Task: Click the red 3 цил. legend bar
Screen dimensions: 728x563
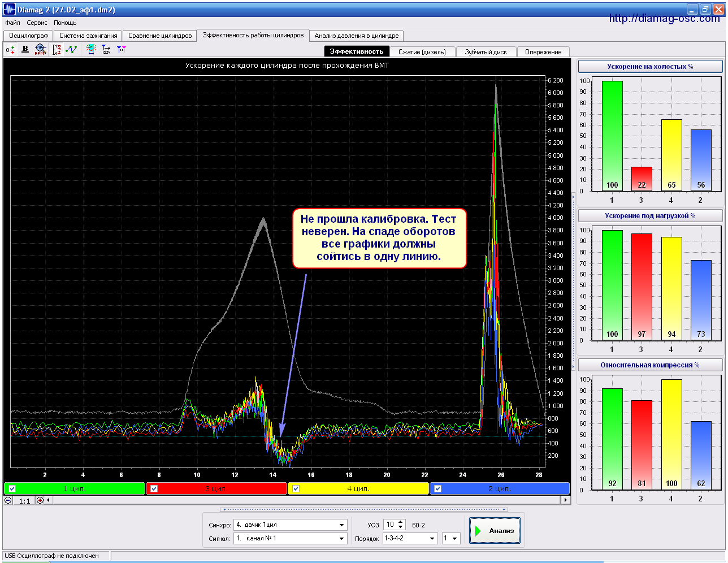Action: pyautogui.click(x=216, y=488)
